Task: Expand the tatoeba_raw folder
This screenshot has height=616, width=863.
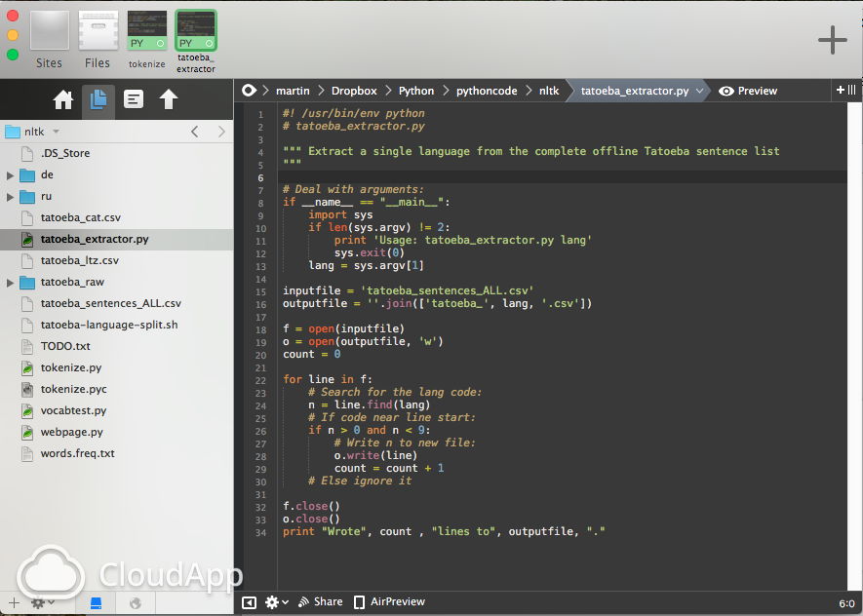Action: pyautogui.click(x=10, y=283)
